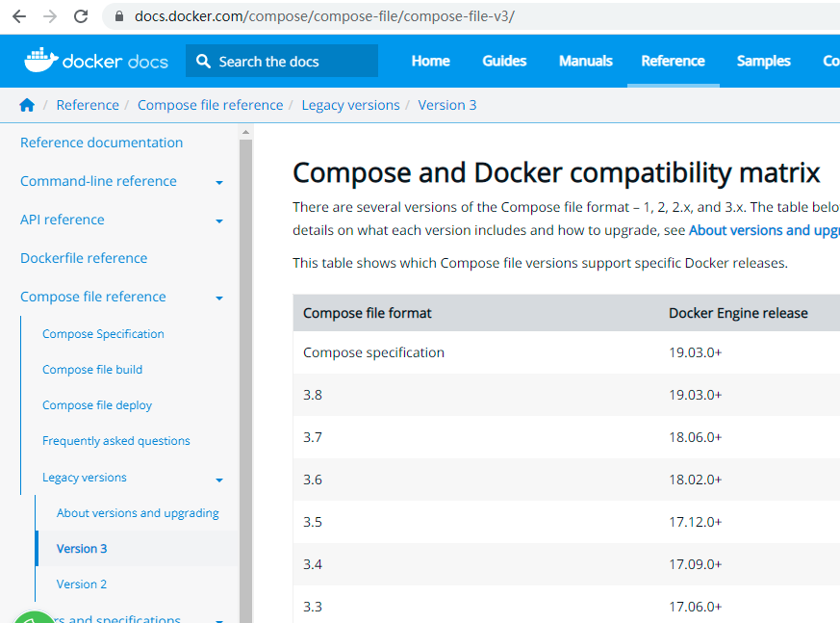Image resolution: width=840 pixels, height=623 pixels.
Task: Click the 3.4 format cell
Action: (313, 564)
